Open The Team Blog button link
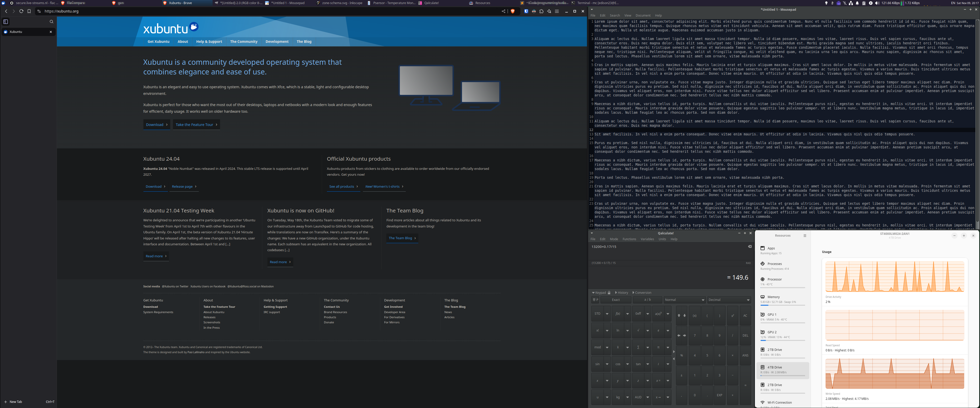The width and height of the screenshot is (980, 408). click(x=402, y=238)
